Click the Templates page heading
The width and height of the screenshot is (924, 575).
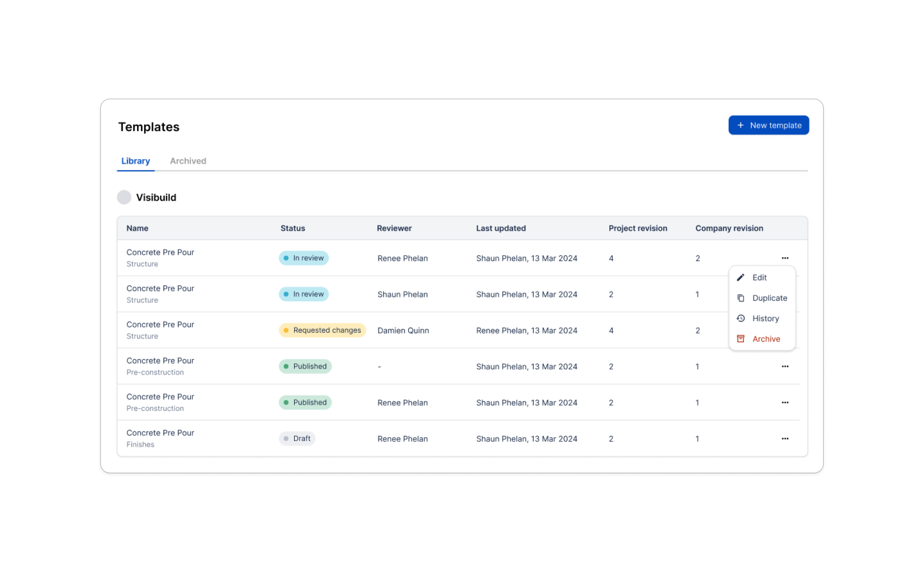click(149, 127)
